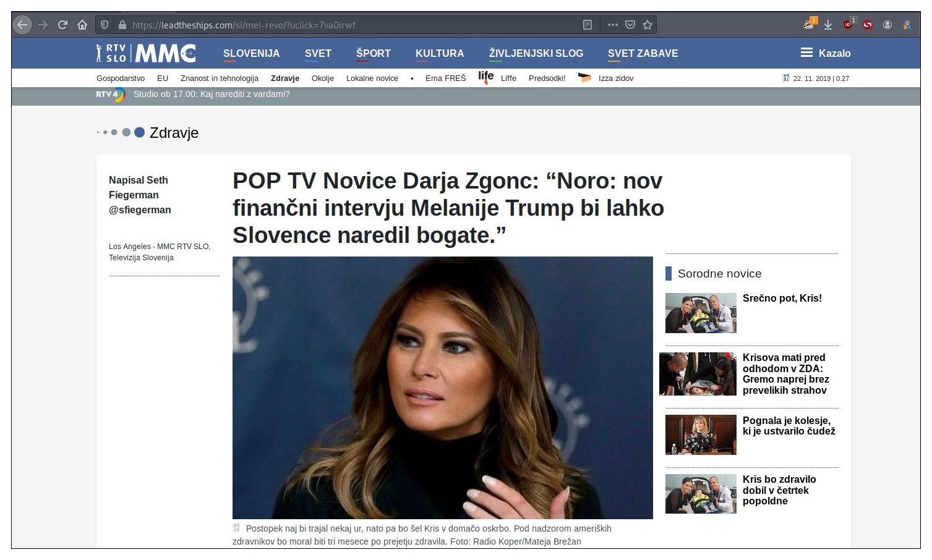Open Krisova mati pred odhodom article
The height and width of the screenshot is (560, 932).
tap(786, 374)
